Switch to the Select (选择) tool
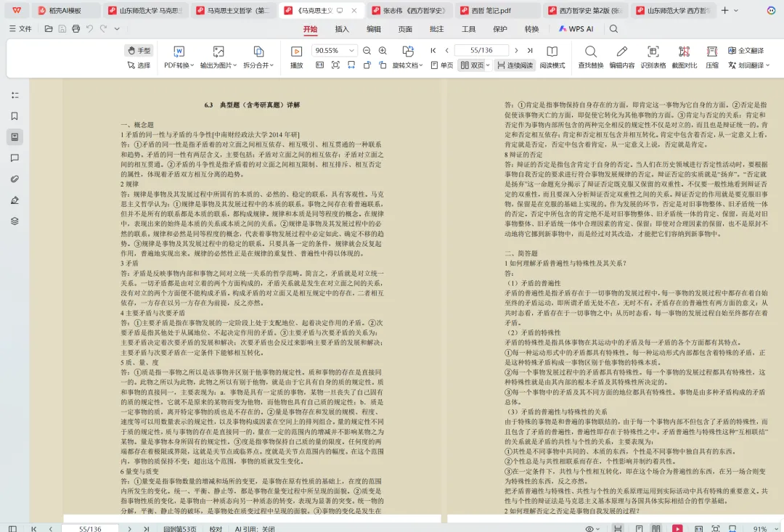This screenshot has width=784, height=532. click(x=139, y=65)
